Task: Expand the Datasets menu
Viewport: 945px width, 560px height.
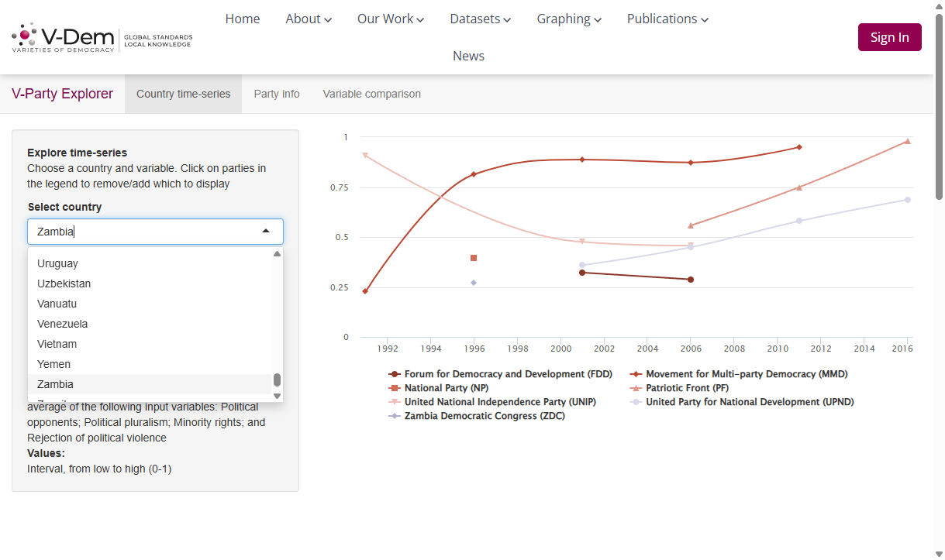Action: 481,19
